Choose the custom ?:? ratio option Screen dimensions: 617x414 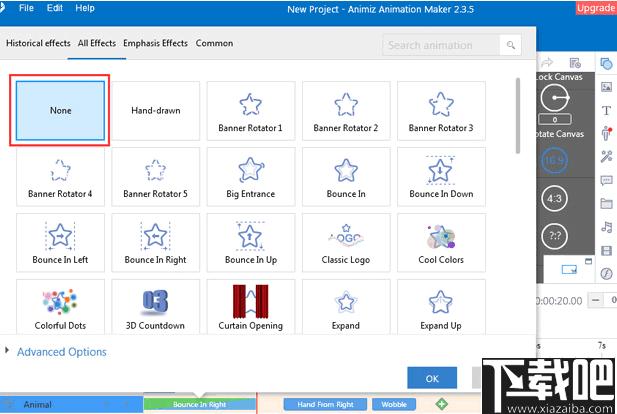point(554,236)
